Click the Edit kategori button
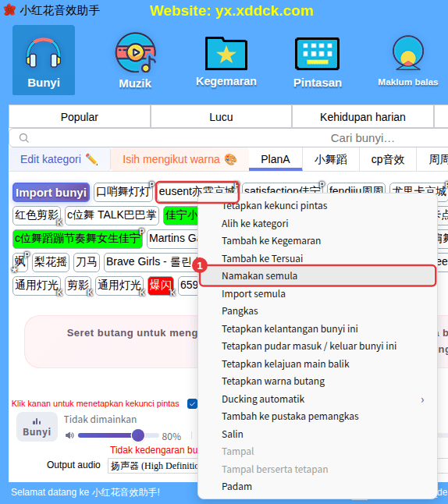The image size is (448, 504). (x=59, y=159)
